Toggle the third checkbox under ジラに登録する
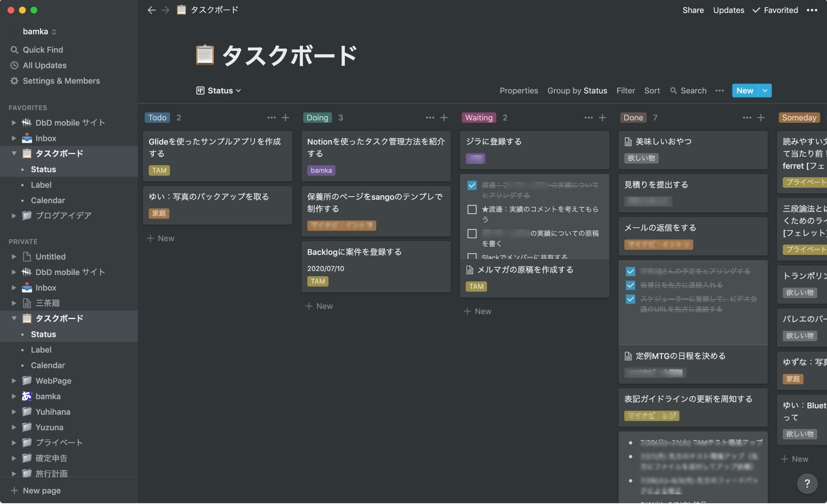Screen dimensions: 827x504 tap(472, 234)
